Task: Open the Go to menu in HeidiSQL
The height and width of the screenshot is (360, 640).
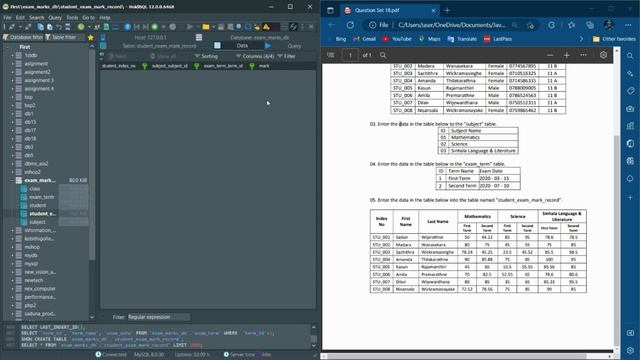Action: pyautogui.click(x=88, y=18)
